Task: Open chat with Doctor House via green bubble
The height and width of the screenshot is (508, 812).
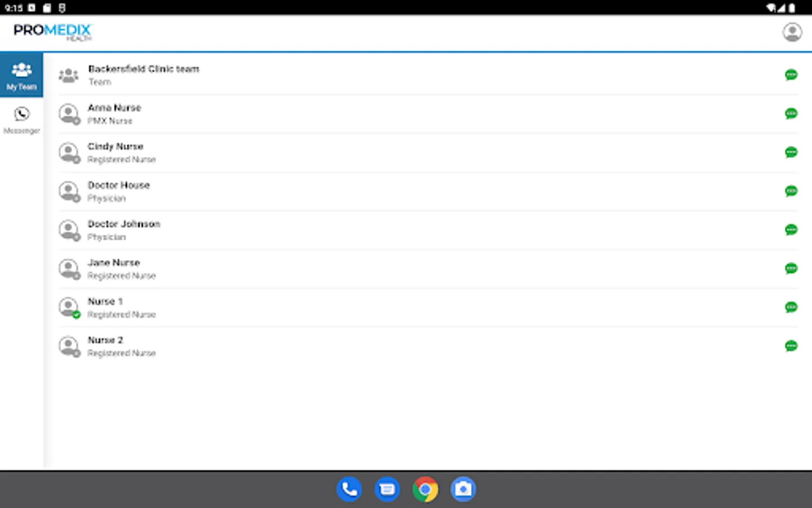Action: (791, 191)
